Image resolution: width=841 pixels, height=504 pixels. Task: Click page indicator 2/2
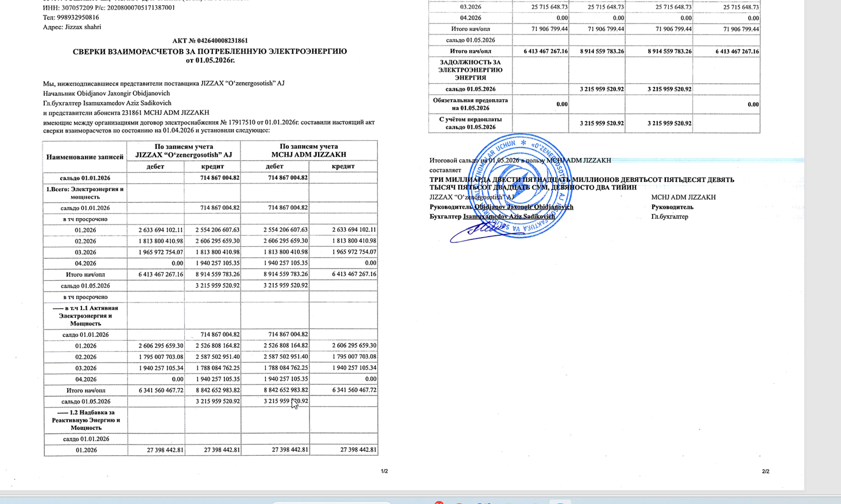[766, 471]
